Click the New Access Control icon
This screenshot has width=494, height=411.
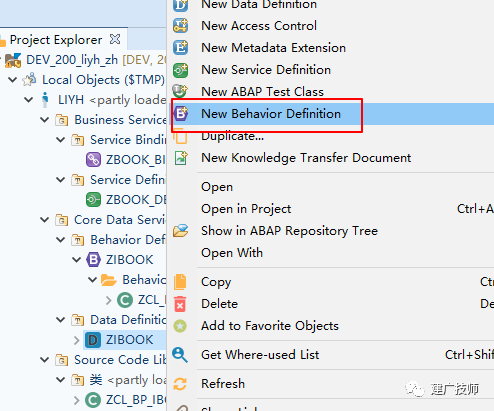pyautogui.click(x=180, y=26)
